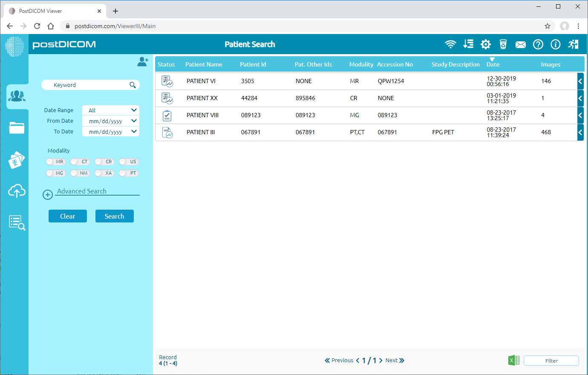The image size is (588, 375).
Task: Open the folders sidebar icon
Action: (x=17, y=128)
